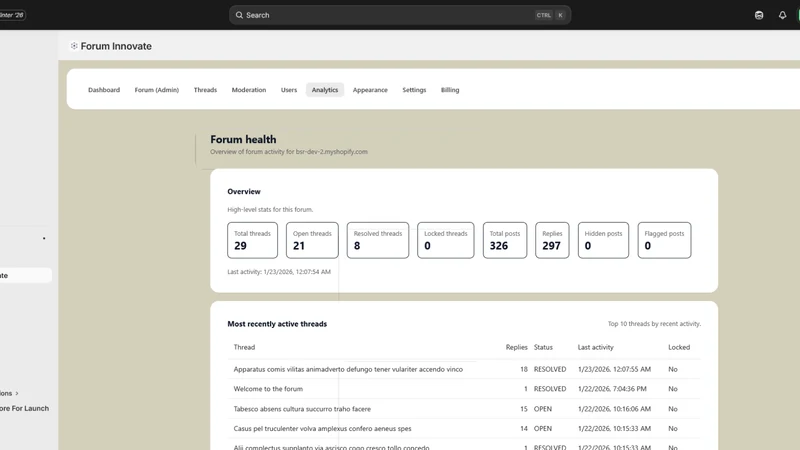The height and width of the screenshot is (450, 800).
Task: Focus the Search input field
Action: 399,15
